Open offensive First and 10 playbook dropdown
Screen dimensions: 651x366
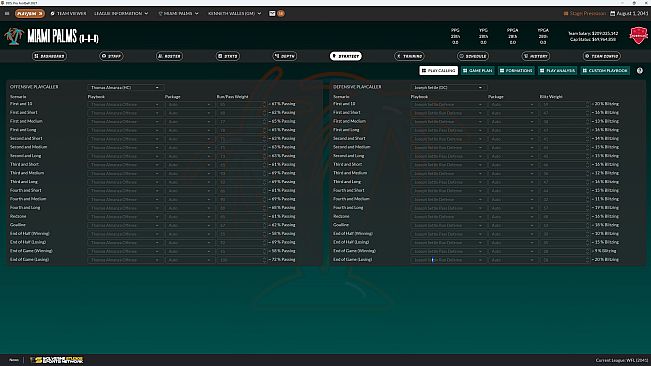pyautogui.click(x=125, y=104)
